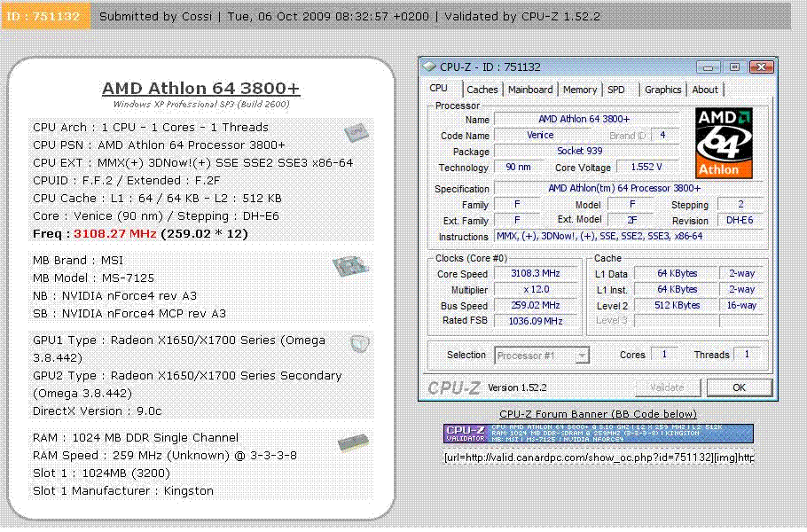Switch to the Mainboard tab
This screenshot has height=532, width=807.
tap(530, 90)
